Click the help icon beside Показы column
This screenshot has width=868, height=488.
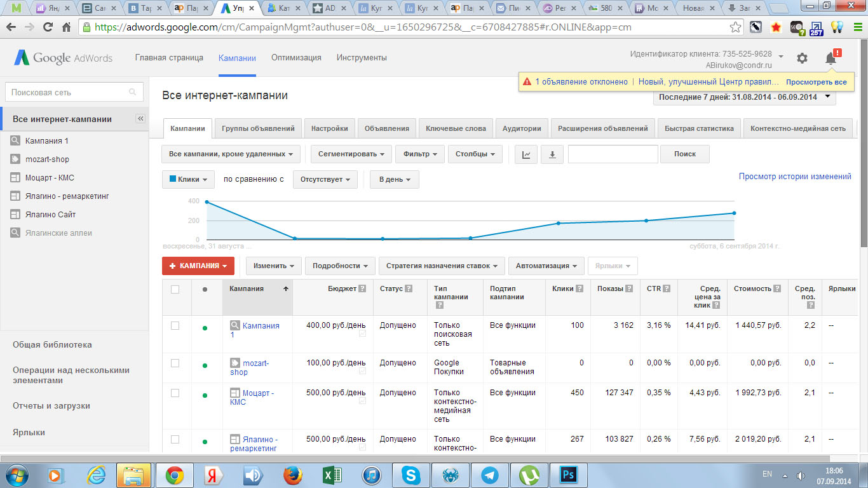[x=629, y=288]
